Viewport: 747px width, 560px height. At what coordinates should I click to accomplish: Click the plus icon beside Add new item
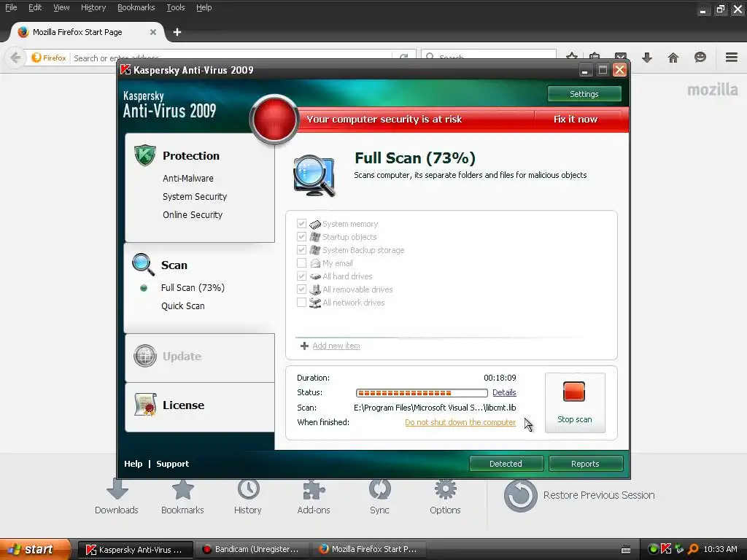pos(304,346)
